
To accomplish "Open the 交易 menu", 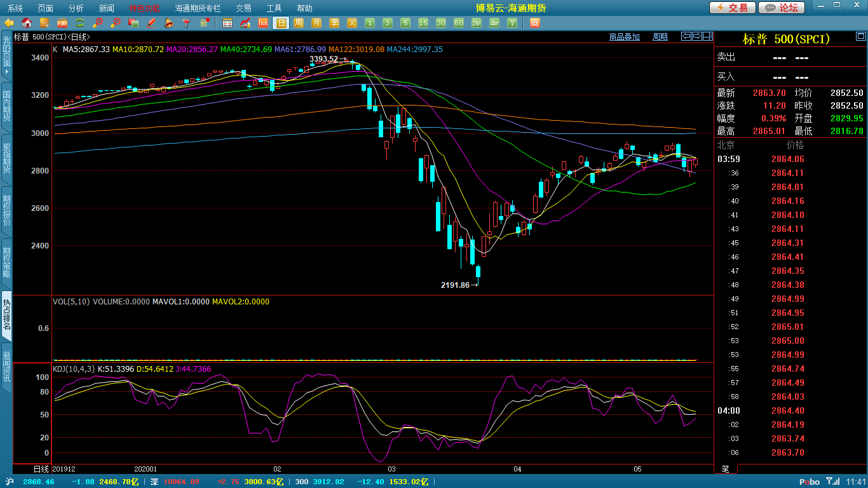I will 243,8.
